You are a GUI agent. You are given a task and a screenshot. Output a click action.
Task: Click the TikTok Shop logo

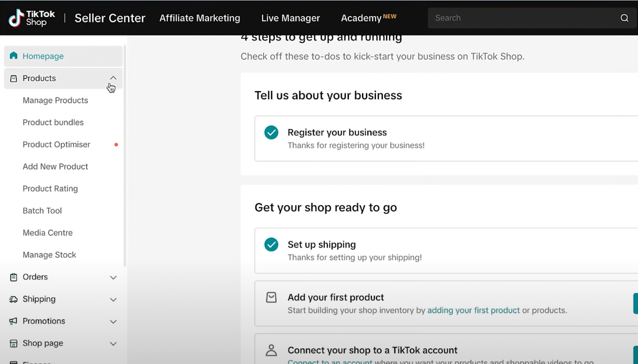(x=32, y=18)
